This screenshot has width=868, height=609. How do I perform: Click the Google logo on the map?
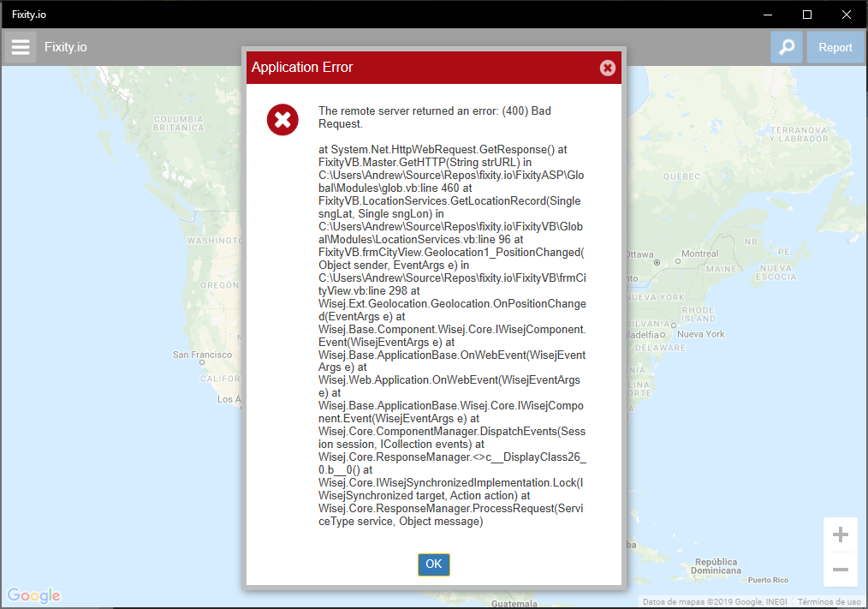[x=33, y=595]
